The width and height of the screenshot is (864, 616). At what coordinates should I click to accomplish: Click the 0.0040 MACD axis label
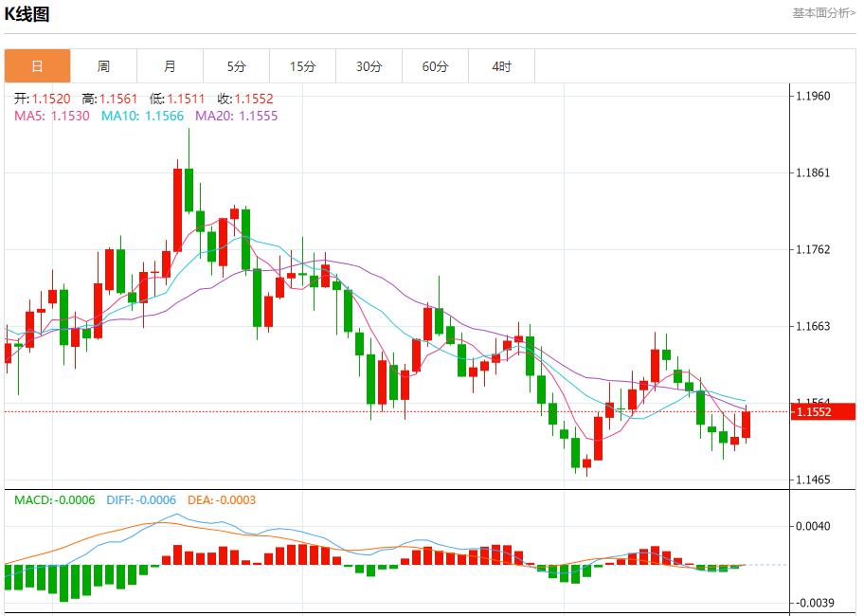click(x=813, y=527)
